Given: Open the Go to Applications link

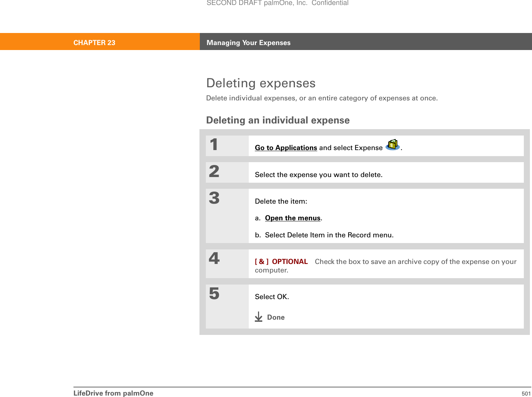Looking at the screenshot, I should click(x=286, y=148).
